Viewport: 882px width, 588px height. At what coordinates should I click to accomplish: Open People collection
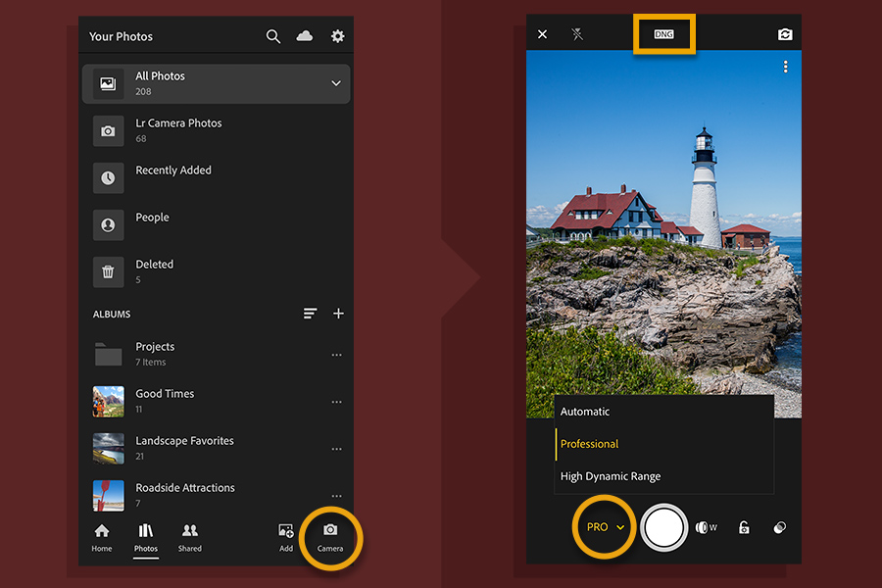tap(216, 224)
